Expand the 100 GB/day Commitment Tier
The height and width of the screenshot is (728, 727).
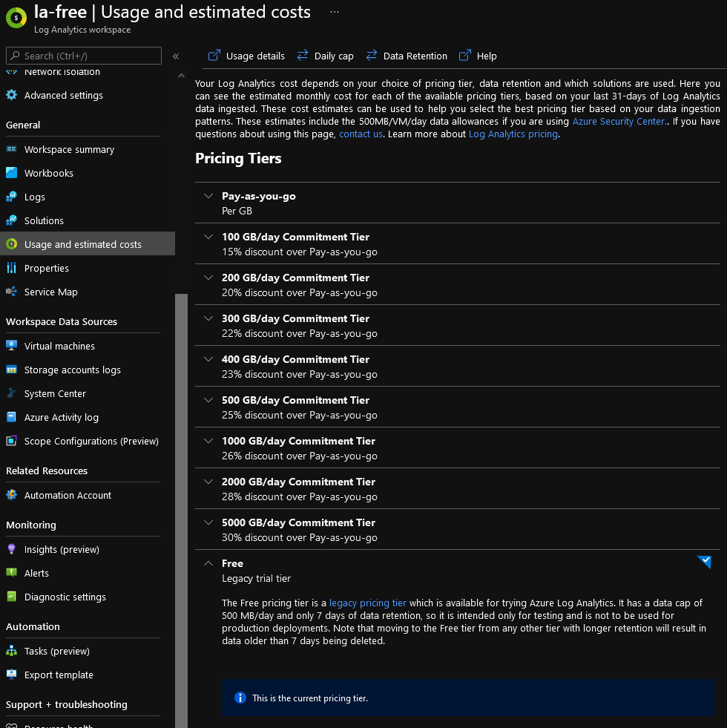(208, 237)
